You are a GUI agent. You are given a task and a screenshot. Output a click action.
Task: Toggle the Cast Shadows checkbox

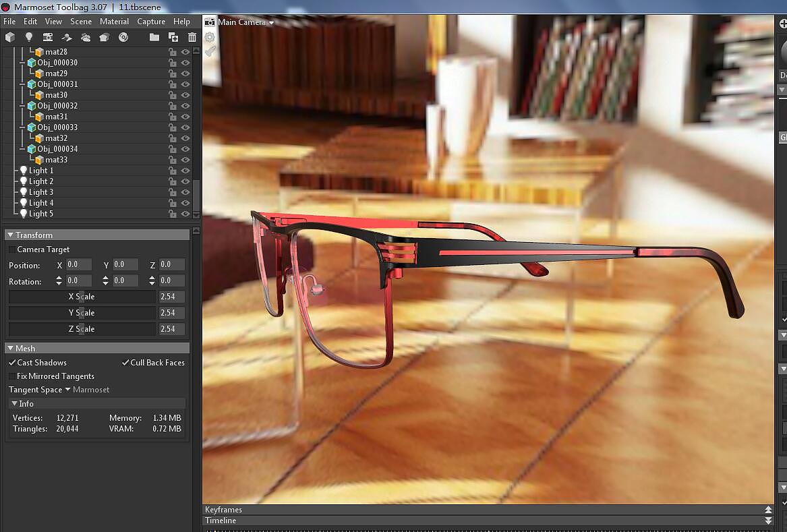[x=12, y=362]
